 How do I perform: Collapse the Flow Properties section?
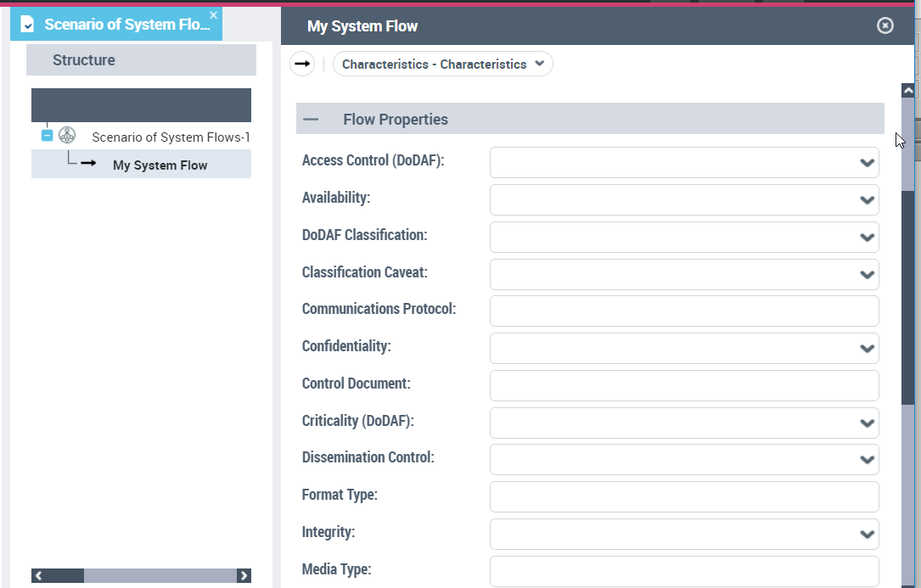[311, 120]
